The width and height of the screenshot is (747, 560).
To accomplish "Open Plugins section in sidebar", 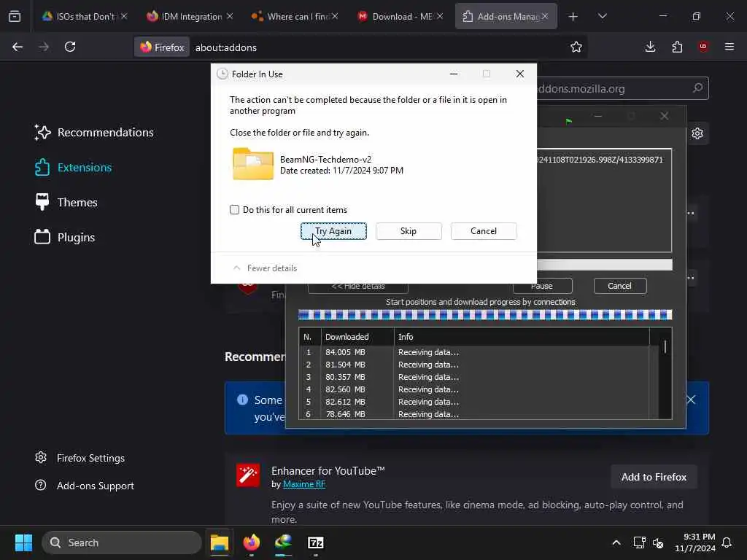I will click(65, 237).
